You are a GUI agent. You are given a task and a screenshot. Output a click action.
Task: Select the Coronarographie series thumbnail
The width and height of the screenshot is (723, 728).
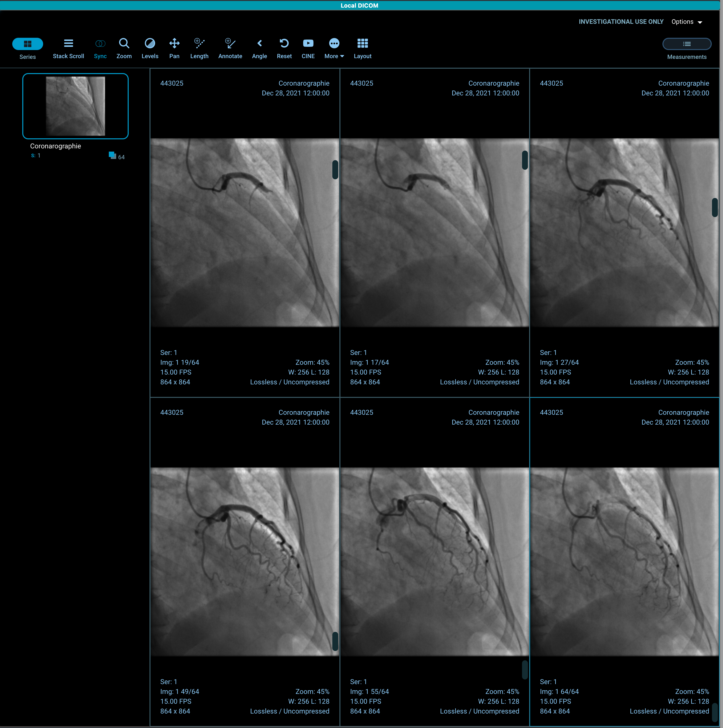(x=75, y=106)
